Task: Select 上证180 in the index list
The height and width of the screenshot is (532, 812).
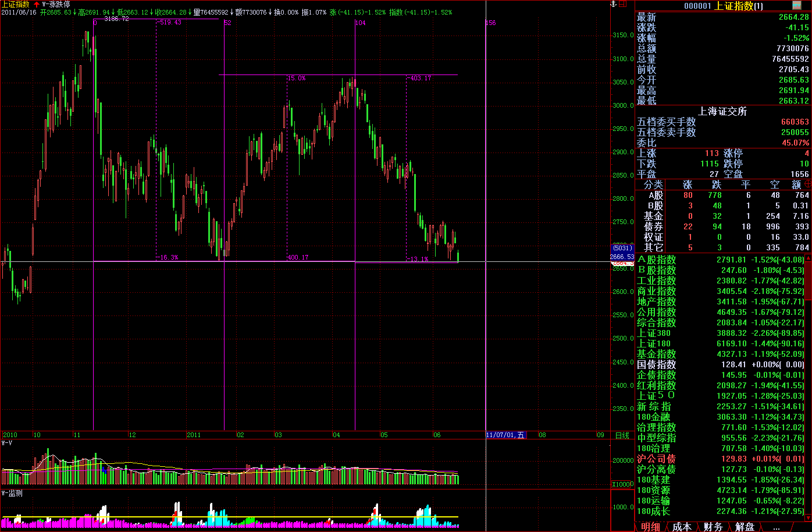Action: coord(654,343)
